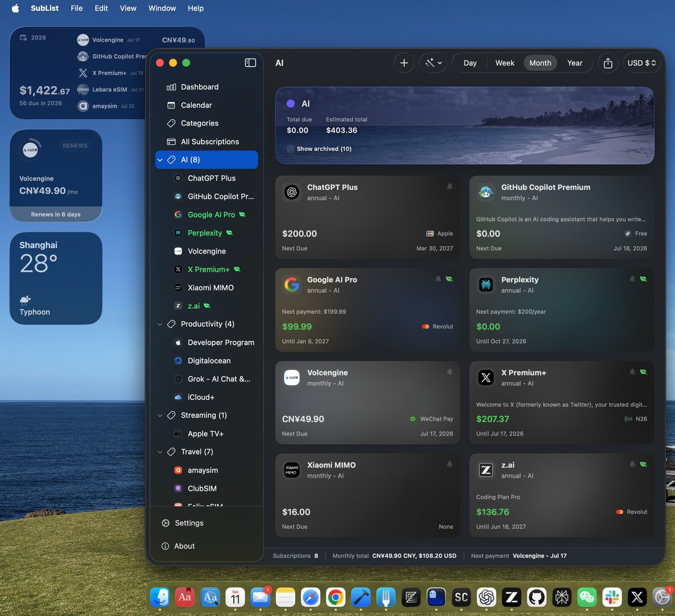675x616 pixels.
Task: Select Perplexity in the sidebar list
Action: 206,233
